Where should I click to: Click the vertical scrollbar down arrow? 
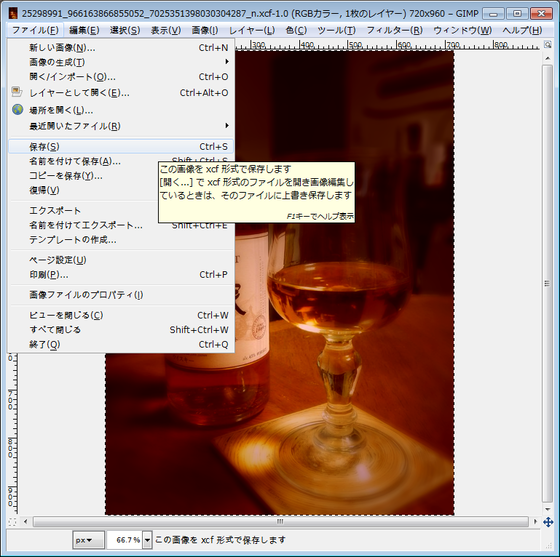(548, 509)
